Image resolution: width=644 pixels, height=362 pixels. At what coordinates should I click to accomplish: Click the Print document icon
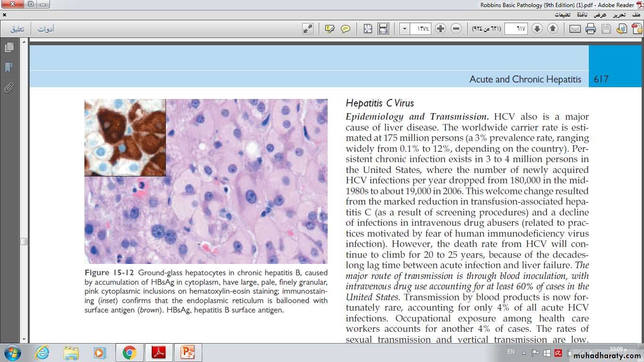tap(590, 29)
